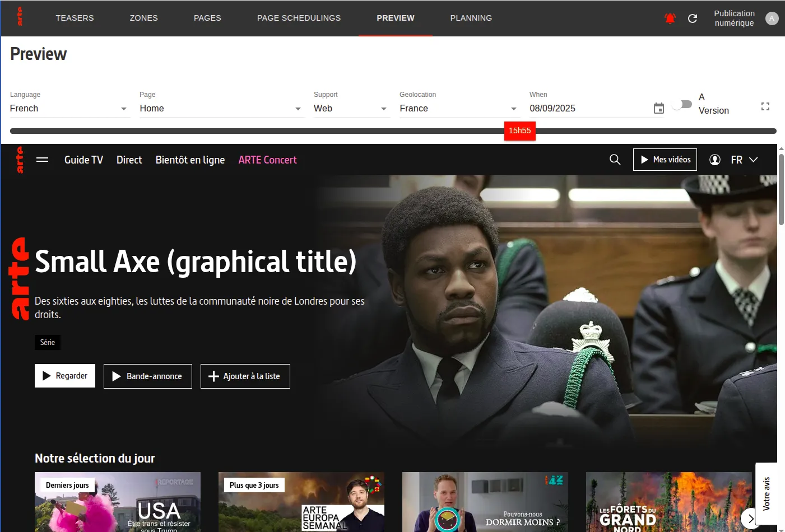Click the red notification bell icon

(x=670, y=18)
